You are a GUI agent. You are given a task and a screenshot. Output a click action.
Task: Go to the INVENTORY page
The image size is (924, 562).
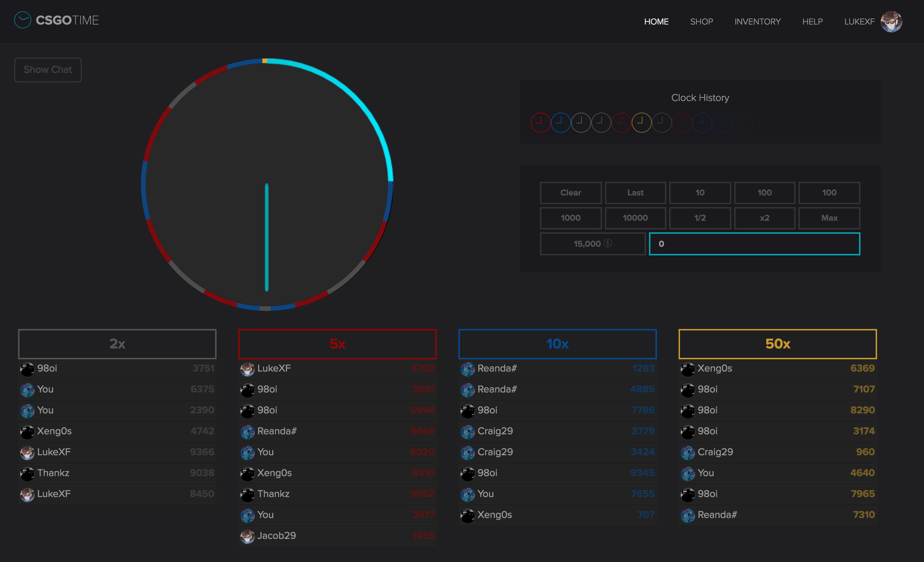757,22
